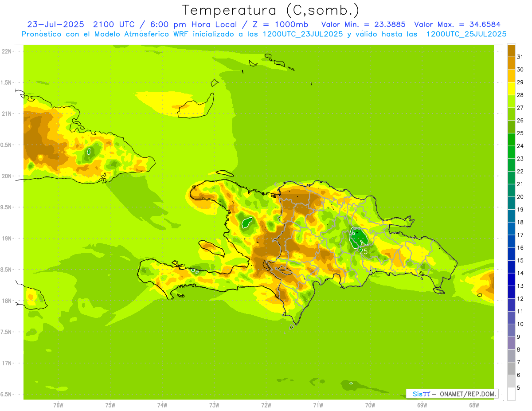Click the legend value "28"
Image resolution: width=532 pixels, height=411 pixels.
click(520, 95)
